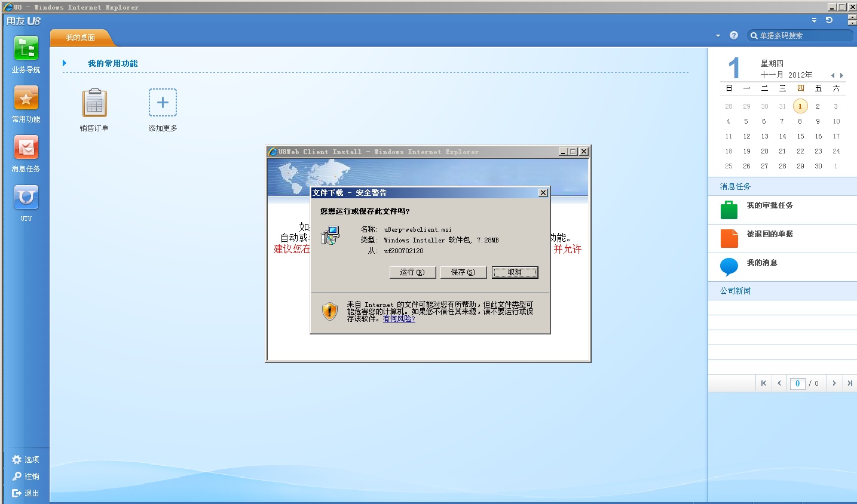Select date 30 of November in calendar
Screen dimensions: 857x504
point(818,166)
